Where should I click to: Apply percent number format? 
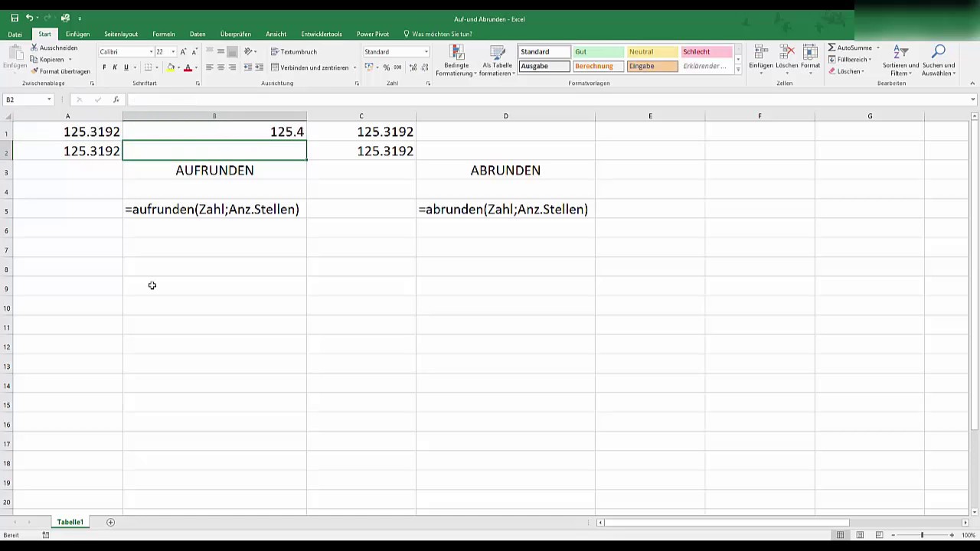click(x=387, y=67)
